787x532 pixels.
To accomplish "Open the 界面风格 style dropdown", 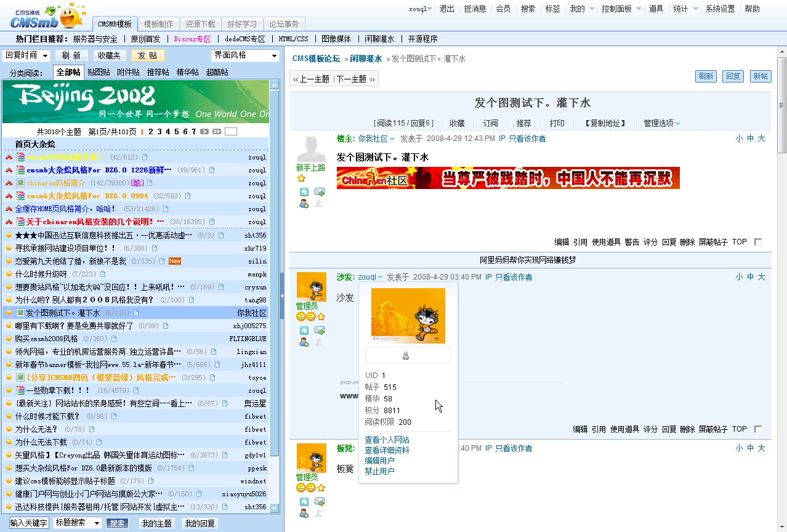I will 245,55.
